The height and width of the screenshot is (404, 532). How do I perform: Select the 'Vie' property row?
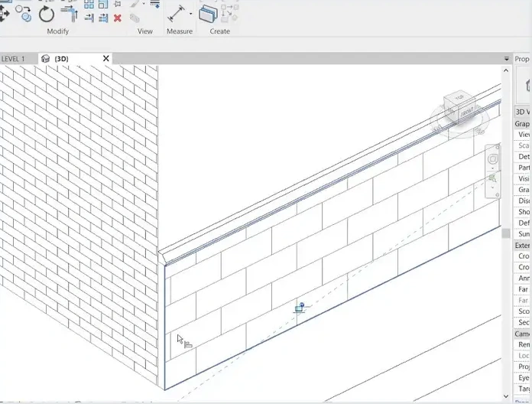point(523,135)
